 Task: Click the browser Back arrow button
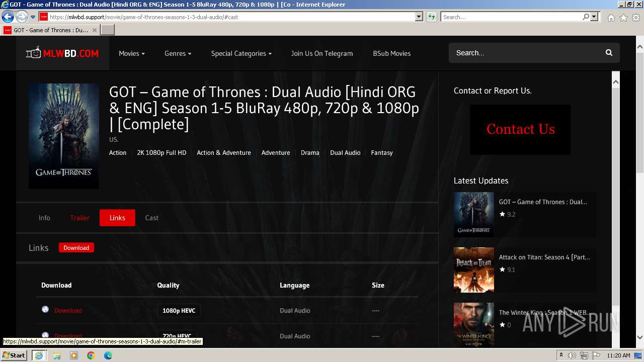click(8, 17)
